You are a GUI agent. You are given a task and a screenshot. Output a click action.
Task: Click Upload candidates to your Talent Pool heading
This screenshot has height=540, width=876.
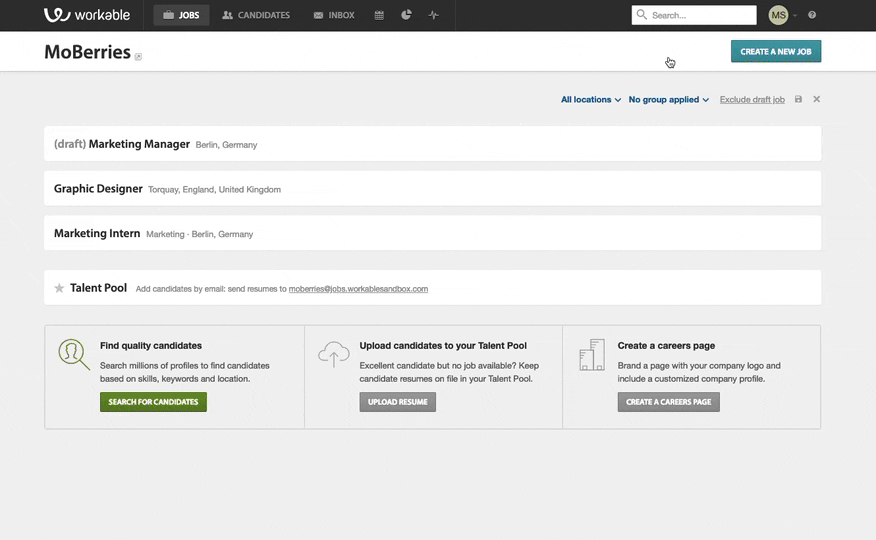(443, 346)
